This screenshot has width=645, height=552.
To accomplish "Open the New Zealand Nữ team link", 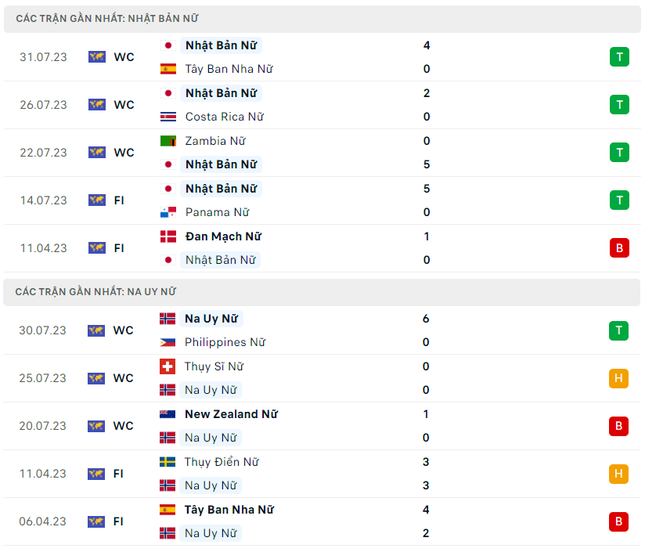I will point(231,414).
